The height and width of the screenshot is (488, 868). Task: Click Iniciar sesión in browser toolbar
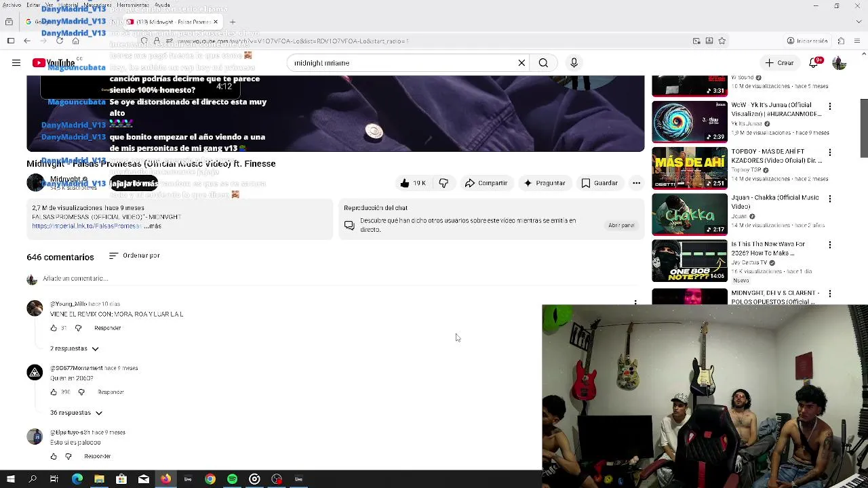(x=807, y=41)
